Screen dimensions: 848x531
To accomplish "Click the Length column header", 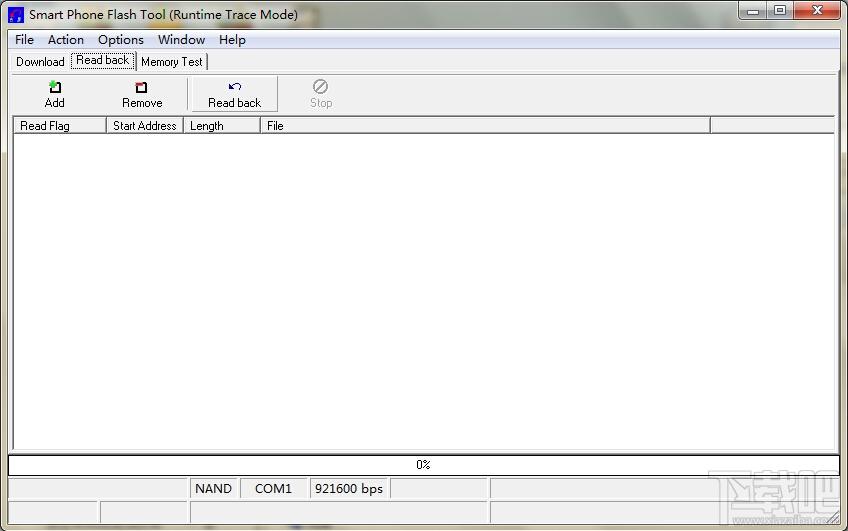I will click(x=222, y=125).
